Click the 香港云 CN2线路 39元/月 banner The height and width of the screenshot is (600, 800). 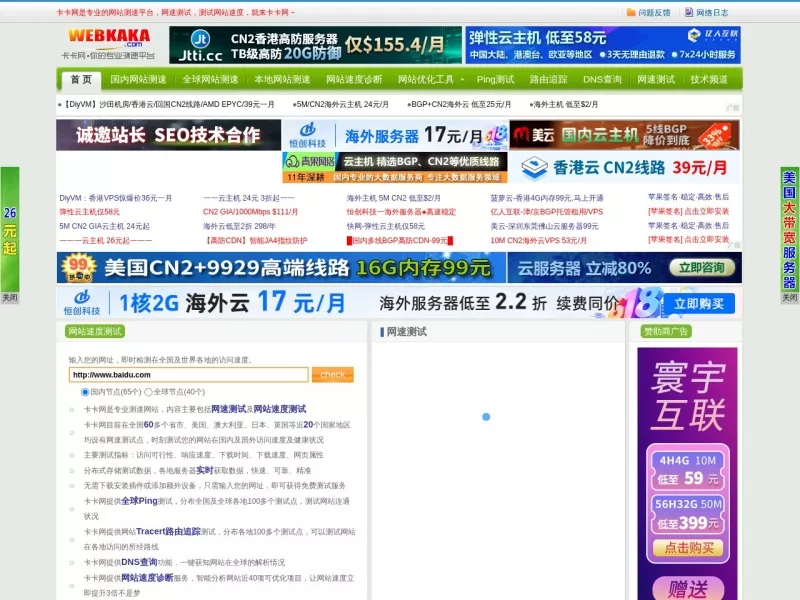pos(624,167)
